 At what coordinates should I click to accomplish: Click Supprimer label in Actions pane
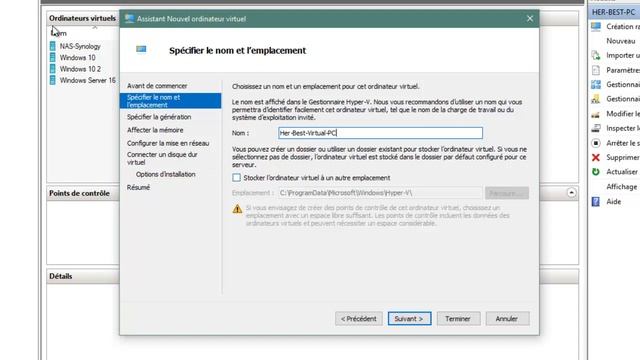623,158
